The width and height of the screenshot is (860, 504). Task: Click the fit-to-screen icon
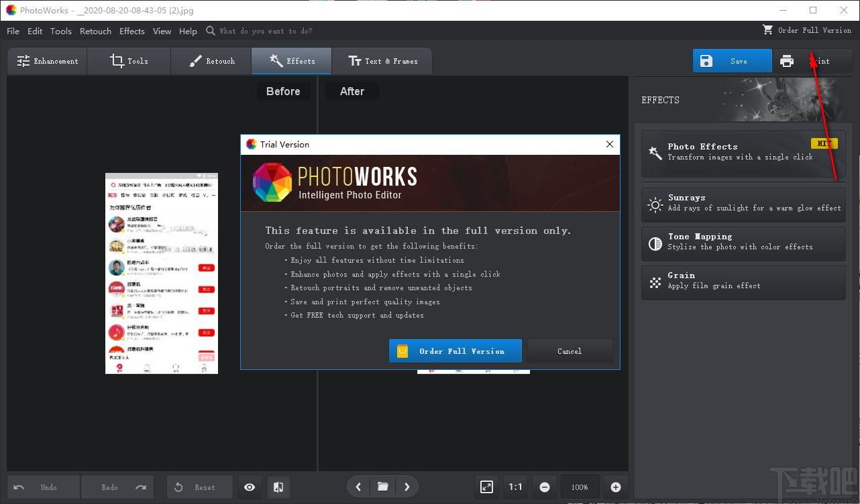coord(487,487)
